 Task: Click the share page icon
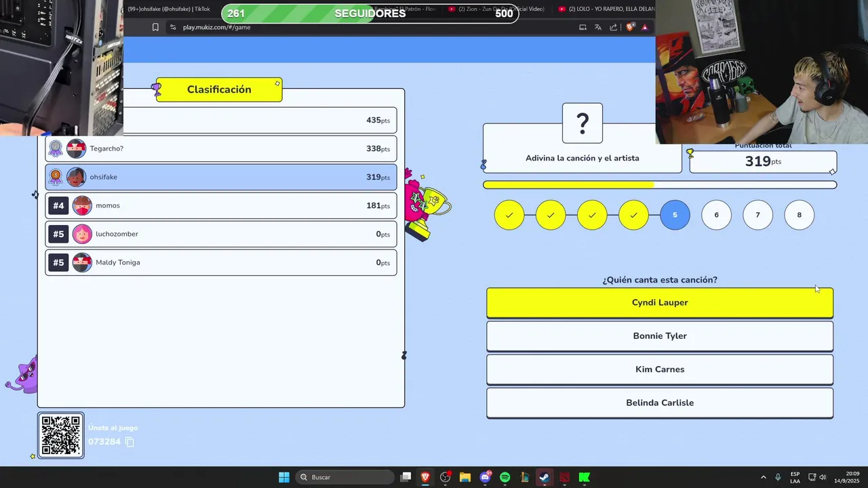(x=614, y=27)
